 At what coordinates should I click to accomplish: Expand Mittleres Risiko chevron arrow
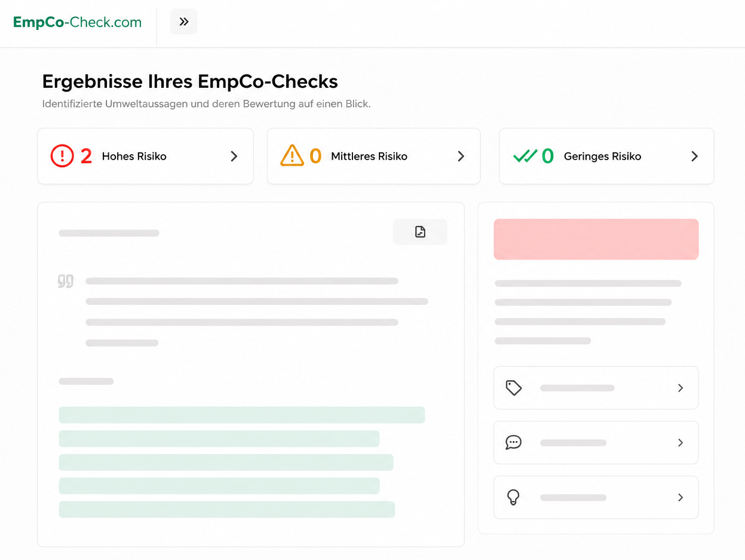(x=461, y=156)
